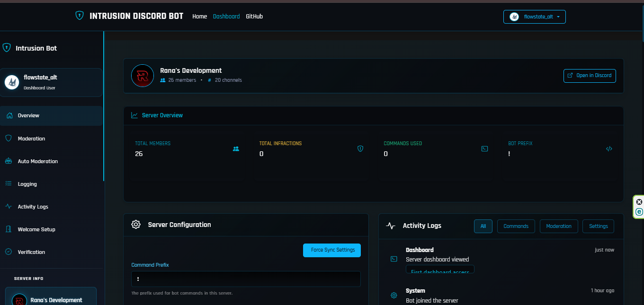Click the 'Server dashboard viewed' log text
The width and height of the screenshot is (644, 305).
[x=438, y=259]
